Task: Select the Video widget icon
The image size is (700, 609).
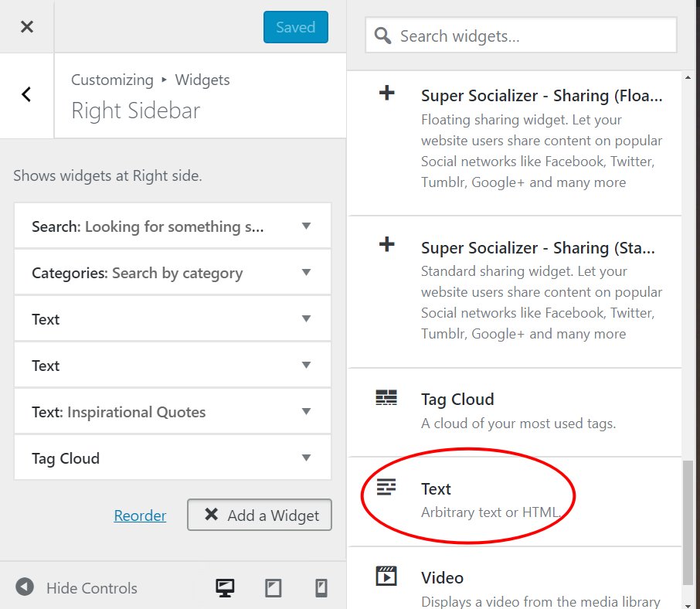Action: coord(386,577)
